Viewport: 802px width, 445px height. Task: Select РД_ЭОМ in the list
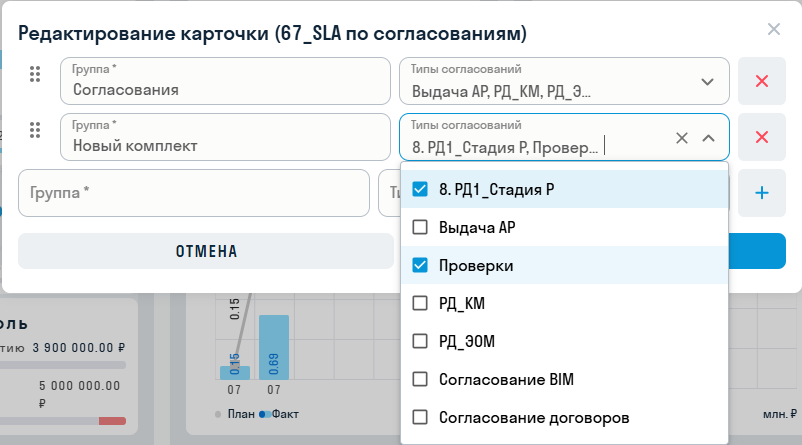420,341
